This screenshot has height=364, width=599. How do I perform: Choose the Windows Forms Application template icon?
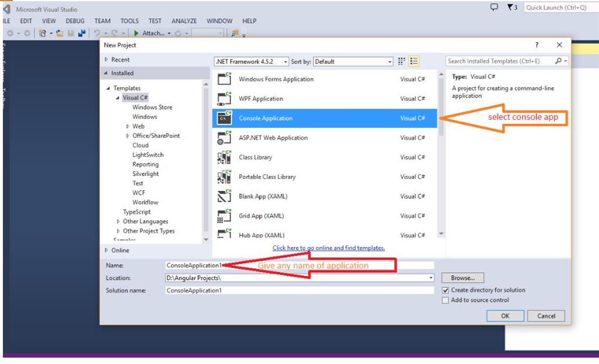pos(224,79)
